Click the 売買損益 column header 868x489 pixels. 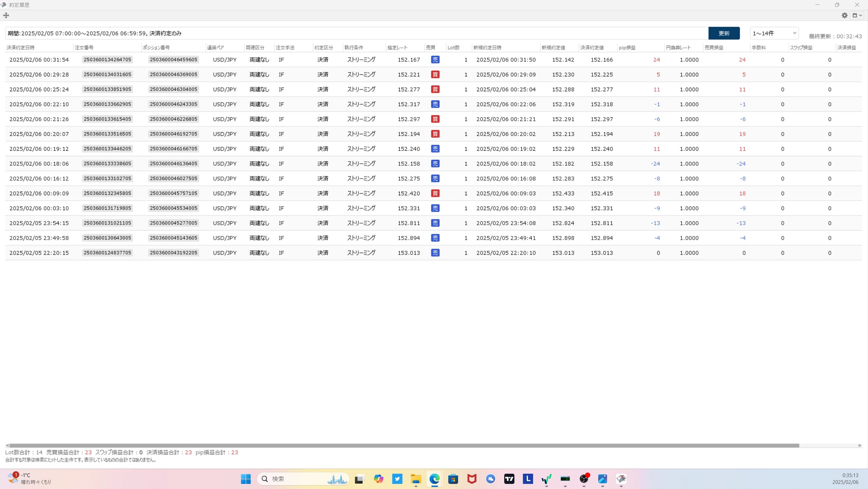[x=714, y=48]
